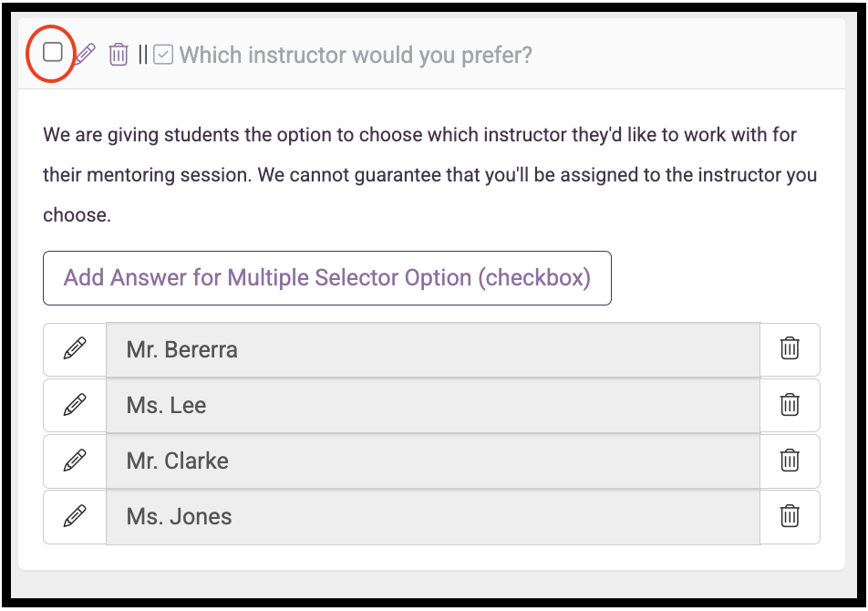This screenshot has width=868, height=611.
Task: Edit the question using the purple pencil icon
Action: pyautogui.click(x=86, y=54)
